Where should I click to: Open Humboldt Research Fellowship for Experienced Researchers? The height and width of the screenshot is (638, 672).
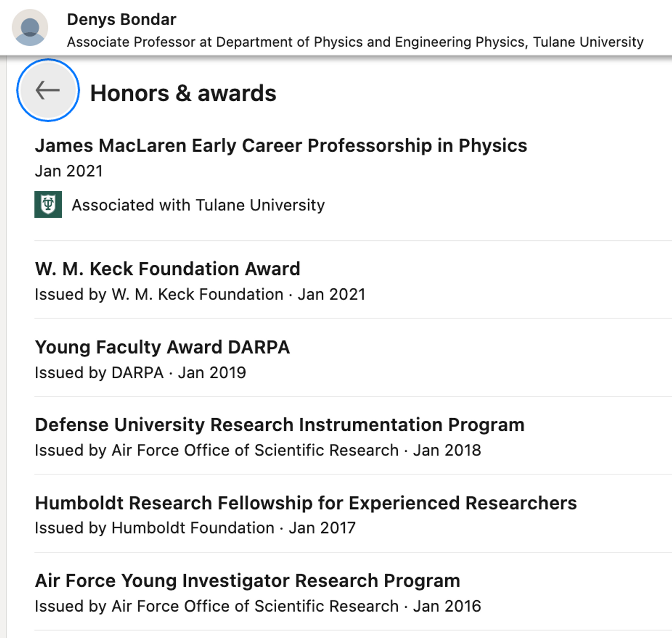coord(306,503)
